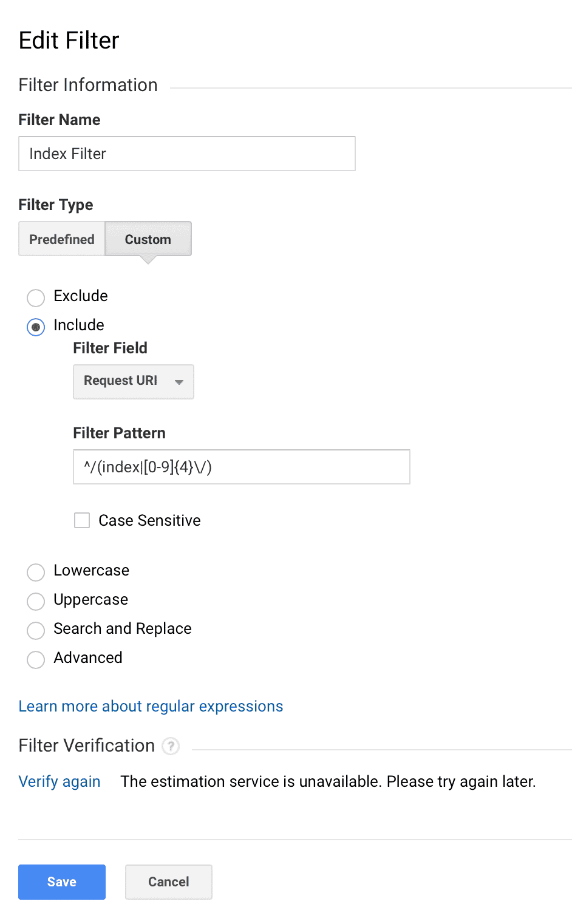
Task: Click the Filter Verification section heading
Action: [x=87, y=746]
